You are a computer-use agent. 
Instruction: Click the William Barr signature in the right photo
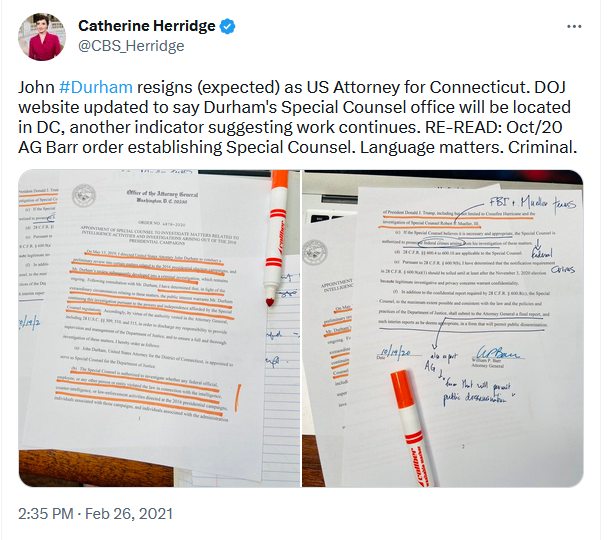[497, 353]
